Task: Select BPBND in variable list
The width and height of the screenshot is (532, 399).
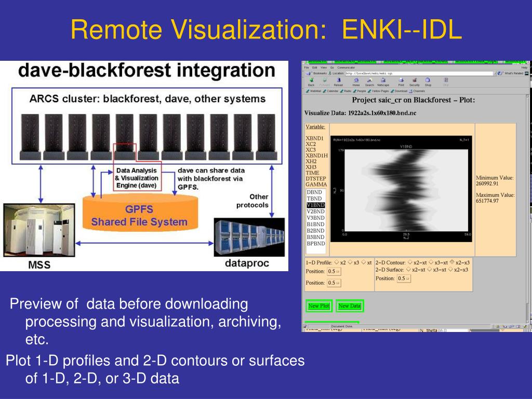Action: (x=316, y=244)
